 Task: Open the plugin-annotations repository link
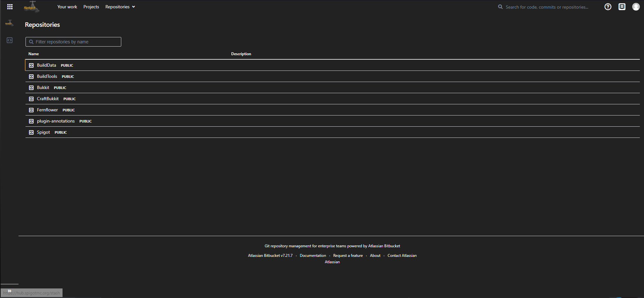(x=56, y=121)
